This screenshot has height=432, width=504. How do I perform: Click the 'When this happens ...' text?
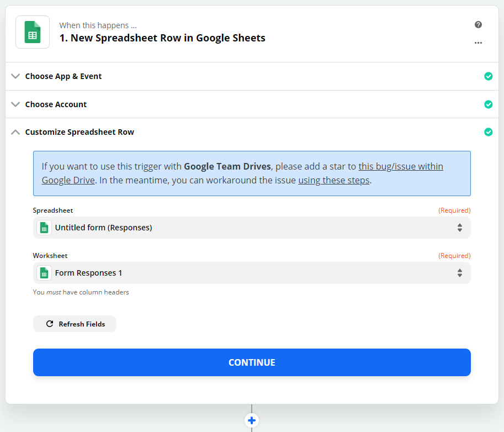tap(98, 25)
